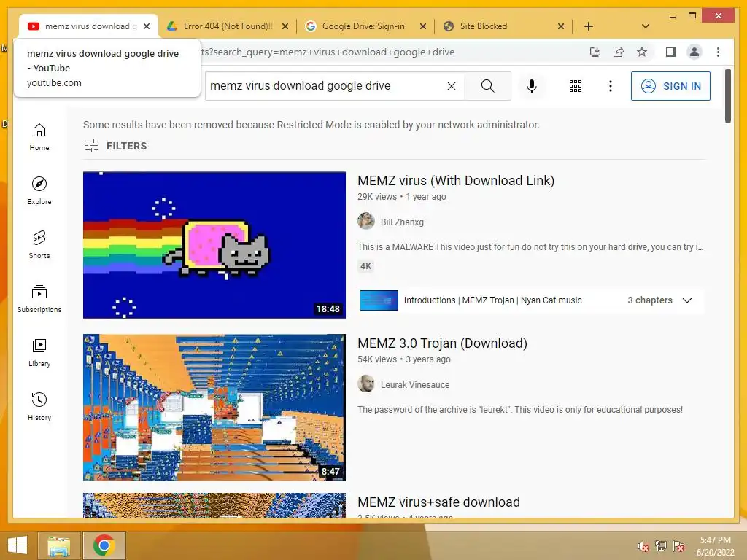This screenshot has height=560, width=747.
Task: Open the FILTERS options
Action: click(116, 146)
